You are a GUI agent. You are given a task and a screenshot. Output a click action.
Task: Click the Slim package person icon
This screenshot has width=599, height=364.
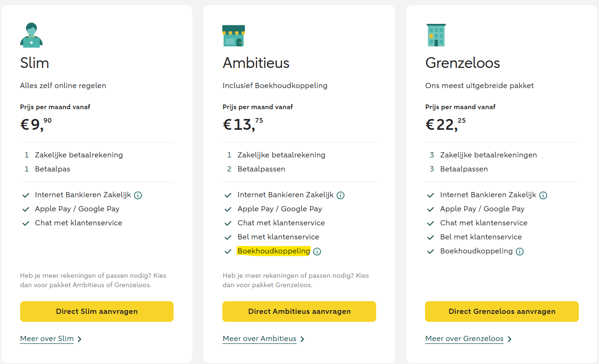point(31,35)
